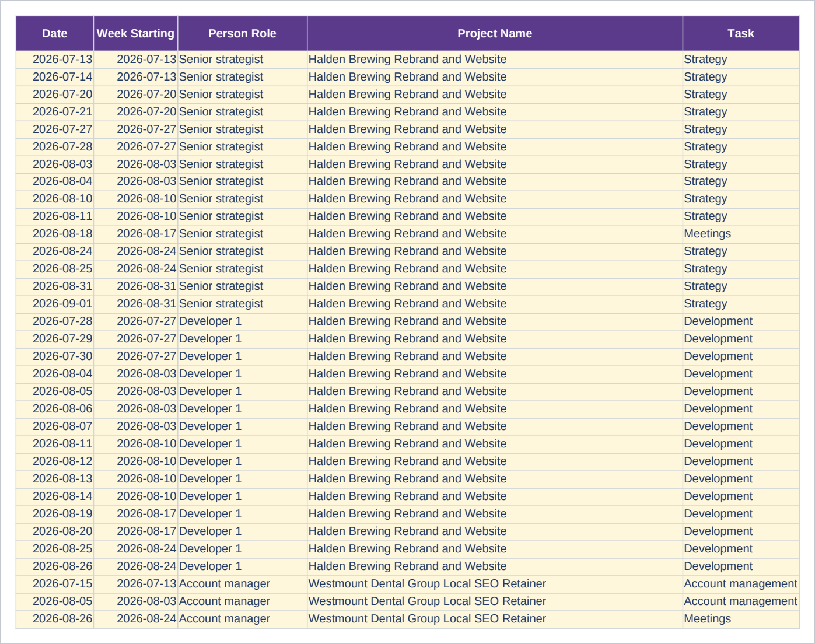The image size is (815, 644).
Task: Click the date cell 2026-08-19
Action: 55,514
